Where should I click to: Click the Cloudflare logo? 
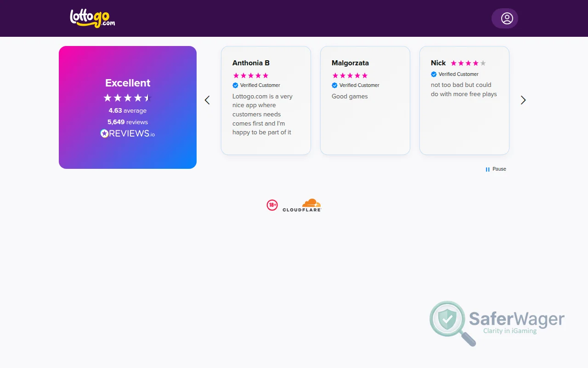tap(311, 205)
